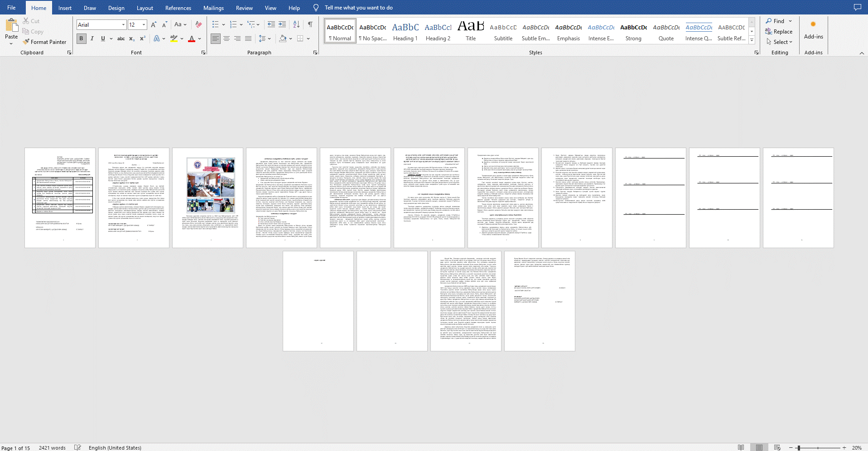Click the zoom slider handle

tap(798, 448)
